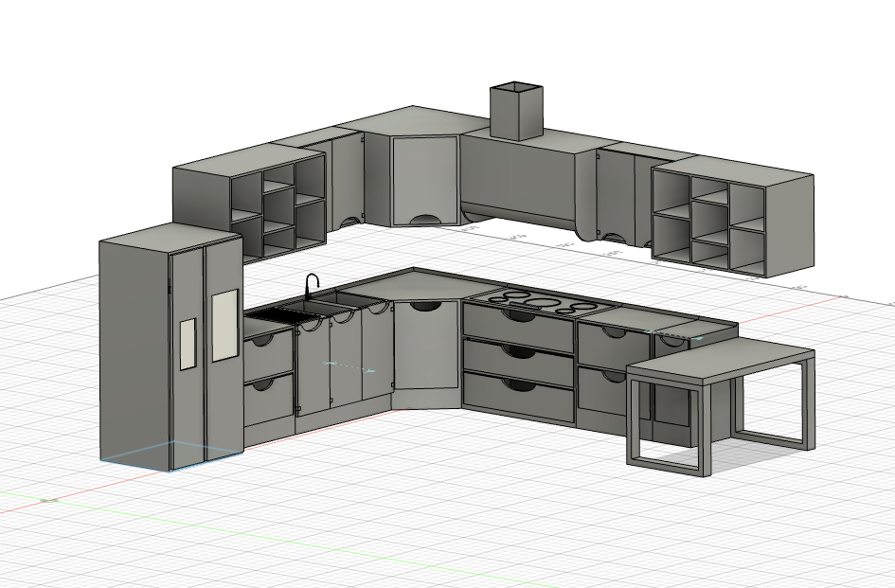Select the corner upper cabinet door
Screen dimensions: 895x588
click(424, 179)
